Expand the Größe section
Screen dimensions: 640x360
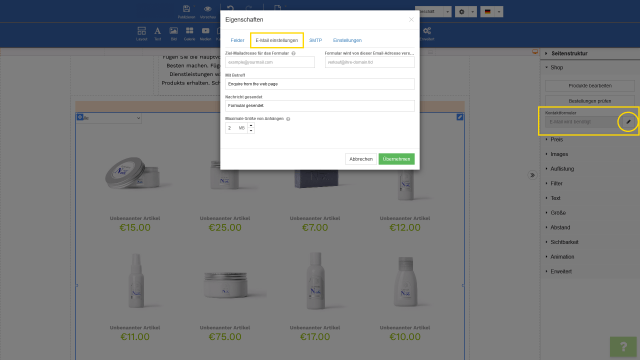pos(558,213)
